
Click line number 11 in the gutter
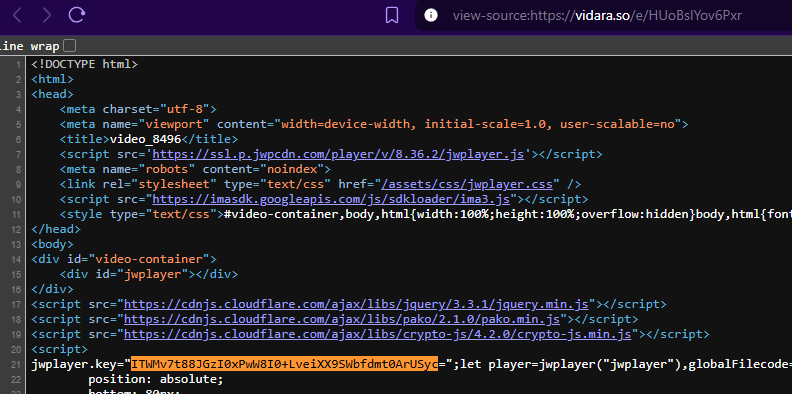(x=17, y=215)
